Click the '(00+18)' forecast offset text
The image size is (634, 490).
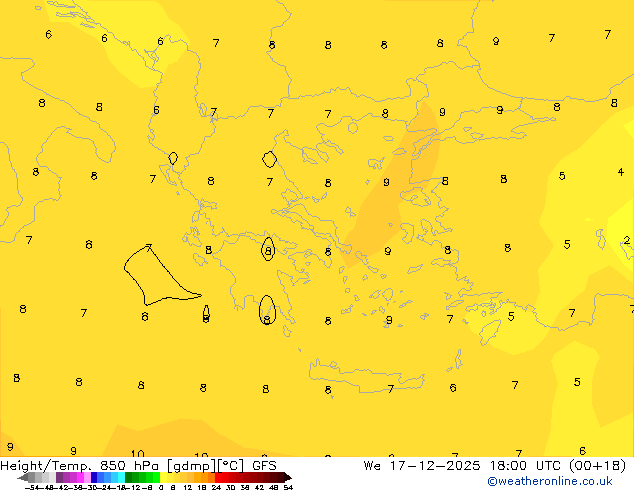[x=597, y=466]
